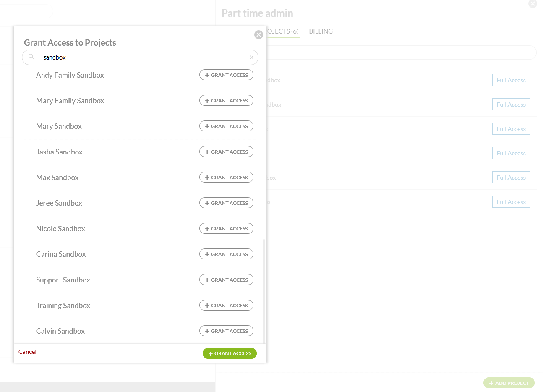
Task: Grant access to Jeree Sandbox
Action: click(x=226, y=203)
